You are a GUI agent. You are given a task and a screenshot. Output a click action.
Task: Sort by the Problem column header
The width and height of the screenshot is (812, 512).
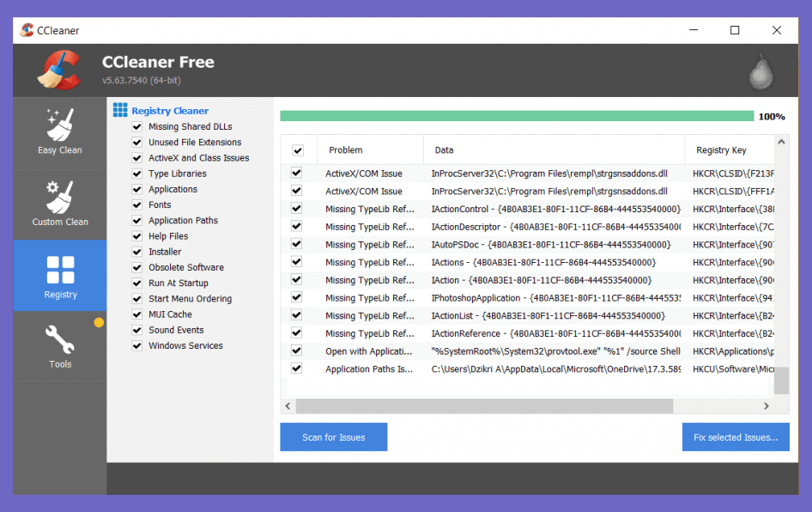pyautogui.click(x=370, y=149)
